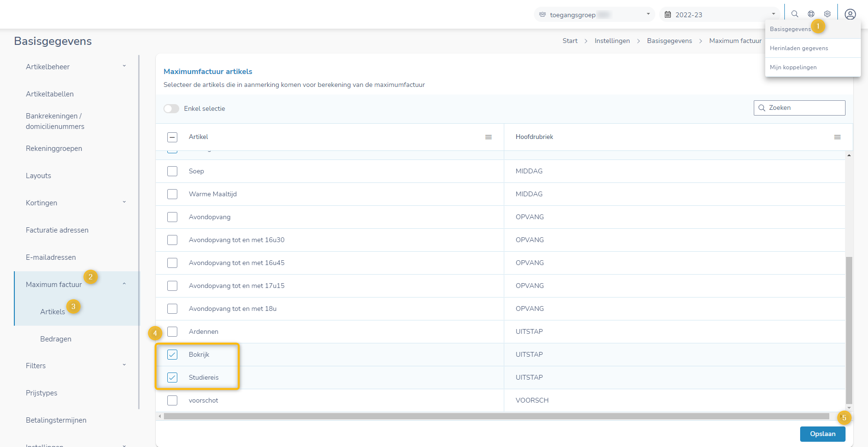The image size is (868, 447).
Task: Collapse the Maximum factuur section chevron
Action: pos(124,283)
